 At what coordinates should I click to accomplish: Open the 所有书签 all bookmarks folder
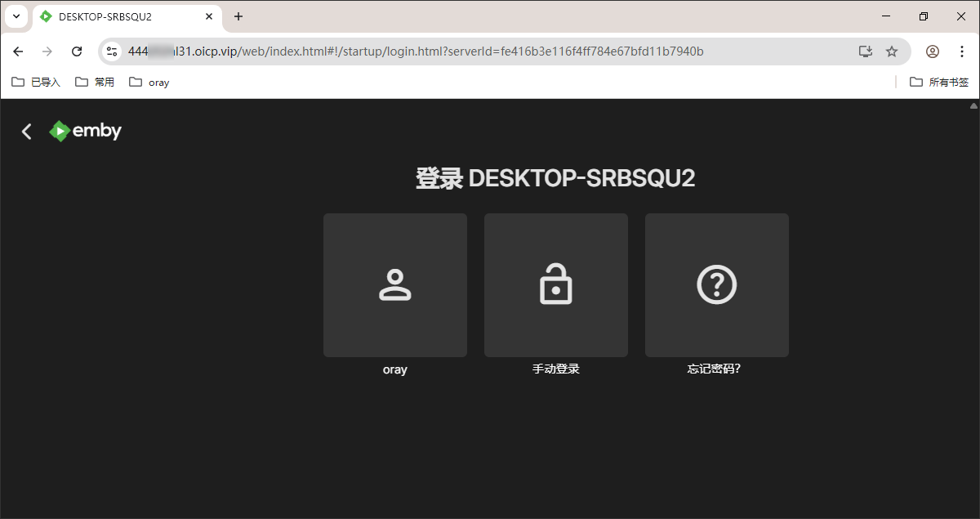[x=939, y=82]
